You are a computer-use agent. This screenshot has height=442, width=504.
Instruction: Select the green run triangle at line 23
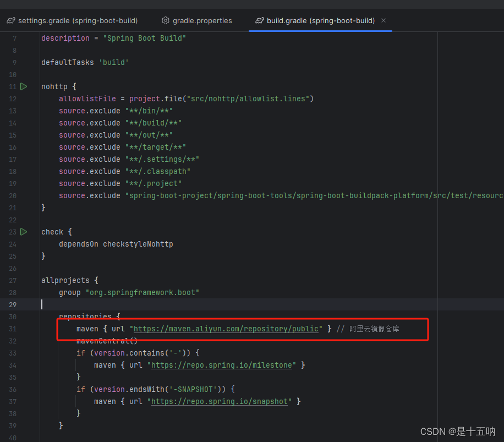(24, 232)
